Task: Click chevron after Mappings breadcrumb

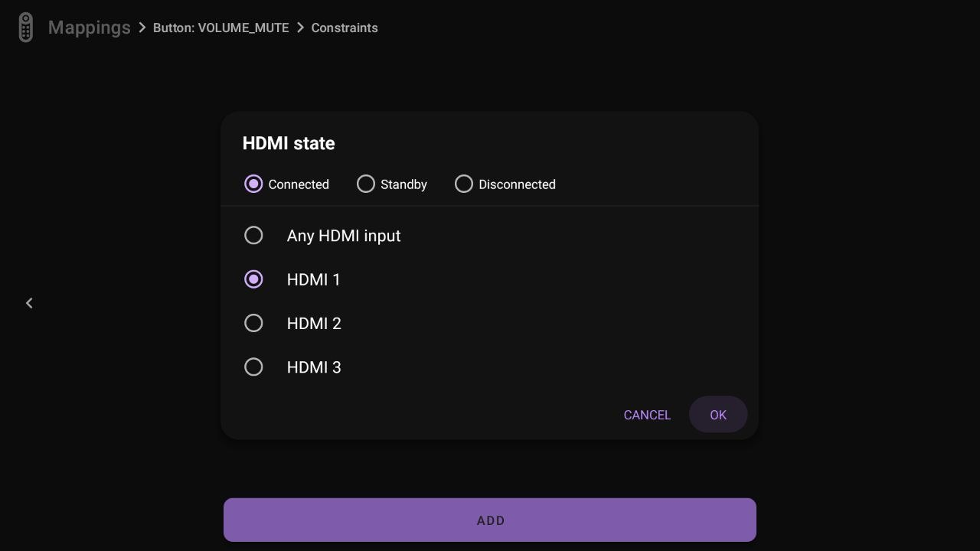Action: (x=142, y=28)
